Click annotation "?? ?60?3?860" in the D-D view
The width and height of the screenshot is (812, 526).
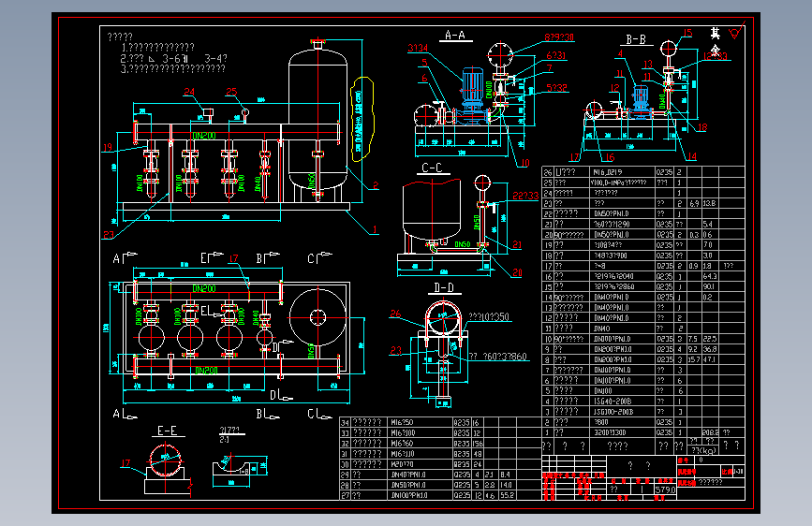pyautogui.click(x=498, y=357)
